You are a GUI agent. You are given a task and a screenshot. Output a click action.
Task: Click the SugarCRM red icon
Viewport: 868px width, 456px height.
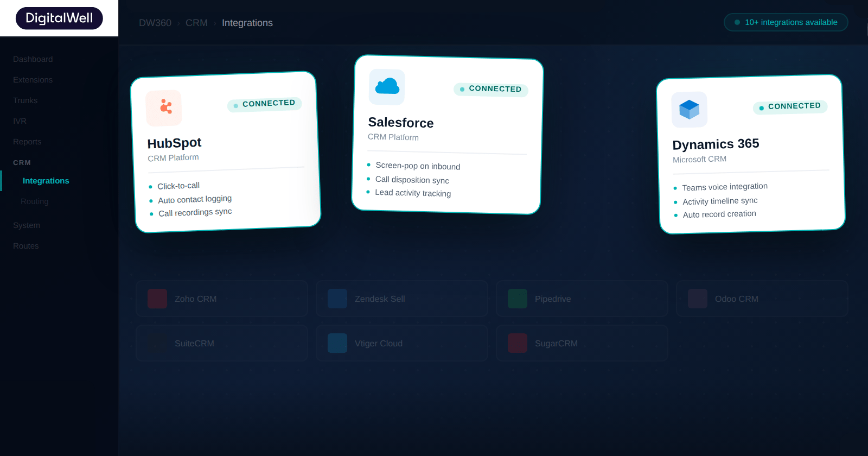[x=518, y=343]
